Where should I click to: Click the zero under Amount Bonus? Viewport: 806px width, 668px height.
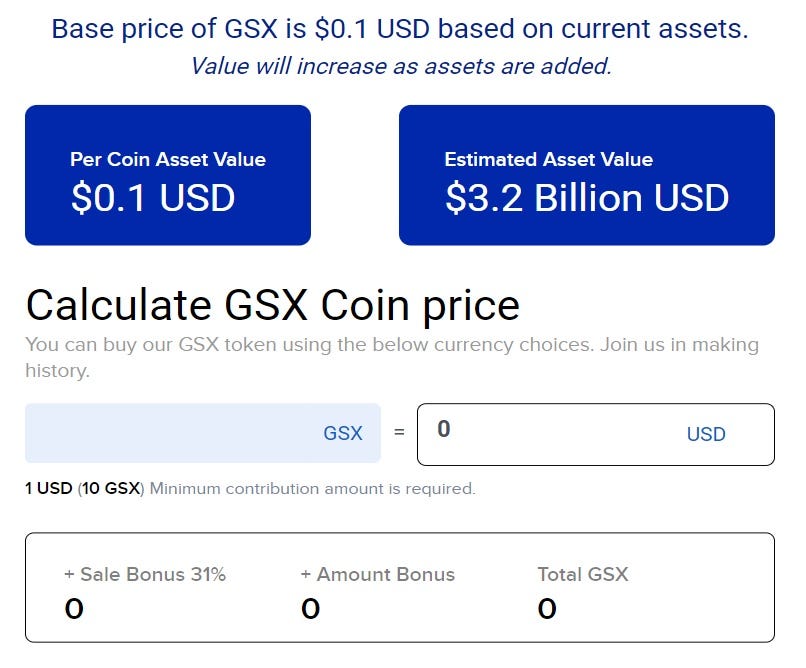pos(311,608)
